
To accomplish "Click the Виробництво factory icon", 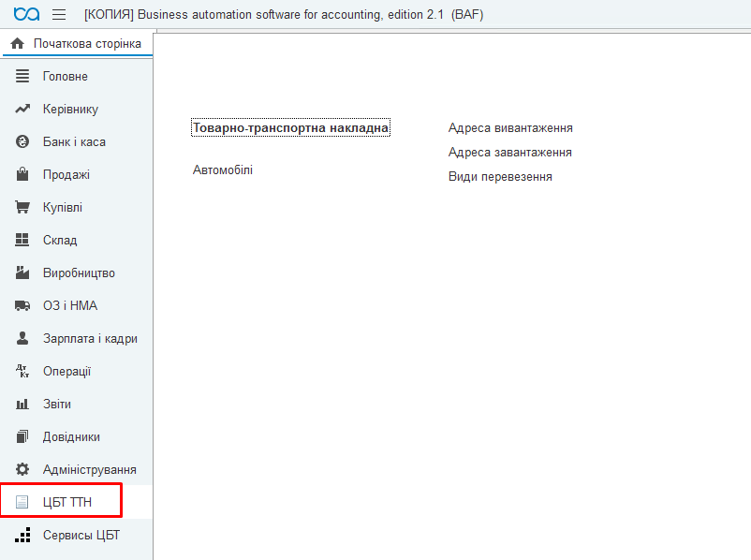I will pyautogui.click(x=23, y=273).
